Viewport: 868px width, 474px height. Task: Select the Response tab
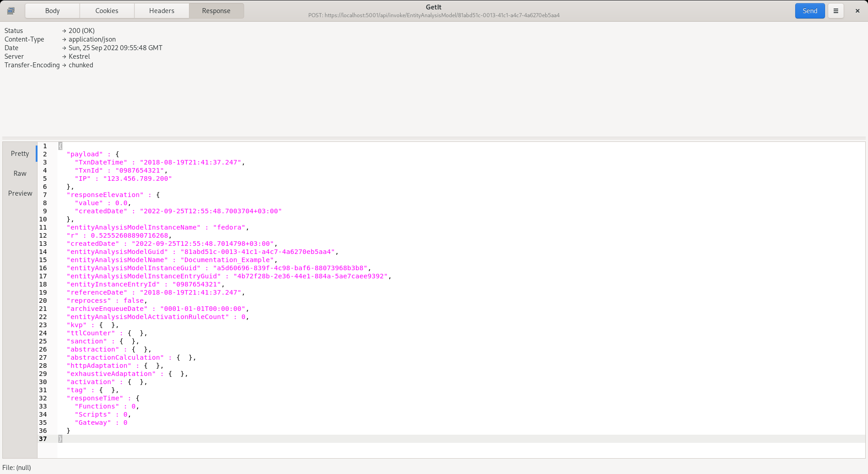pyautogui.click(x=216, y=11)
